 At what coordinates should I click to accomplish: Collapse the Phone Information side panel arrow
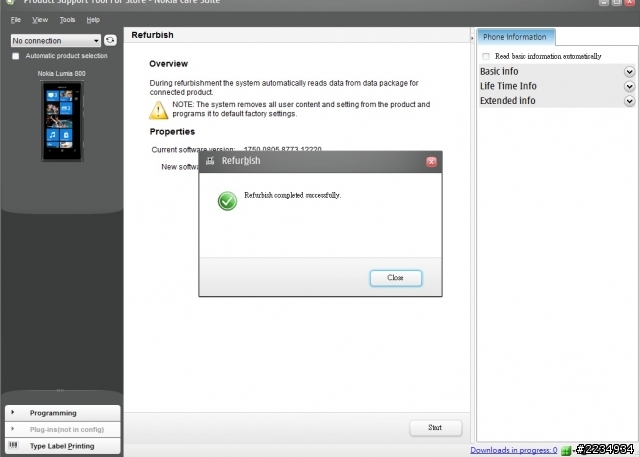pyautogui.click(x=472, y=38)
